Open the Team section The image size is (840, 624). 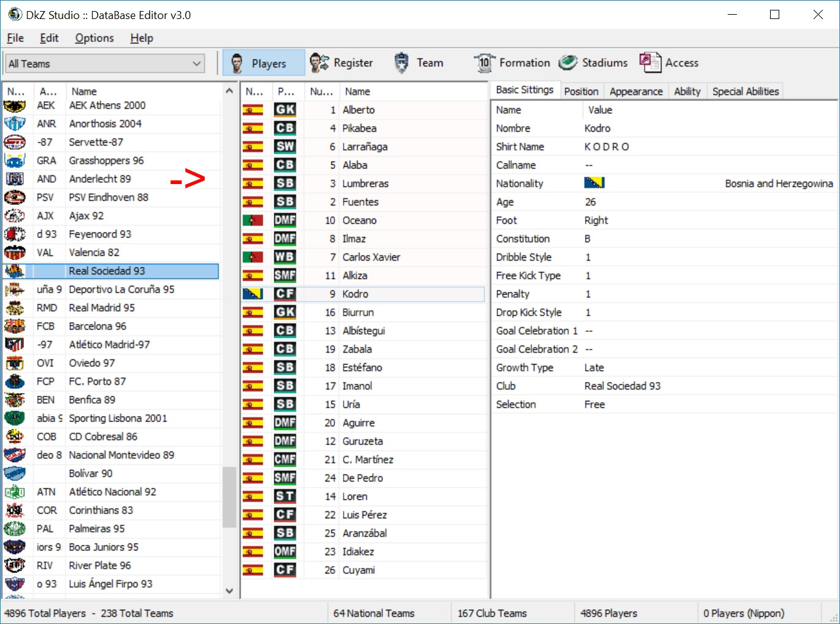(x=418, y=63)
